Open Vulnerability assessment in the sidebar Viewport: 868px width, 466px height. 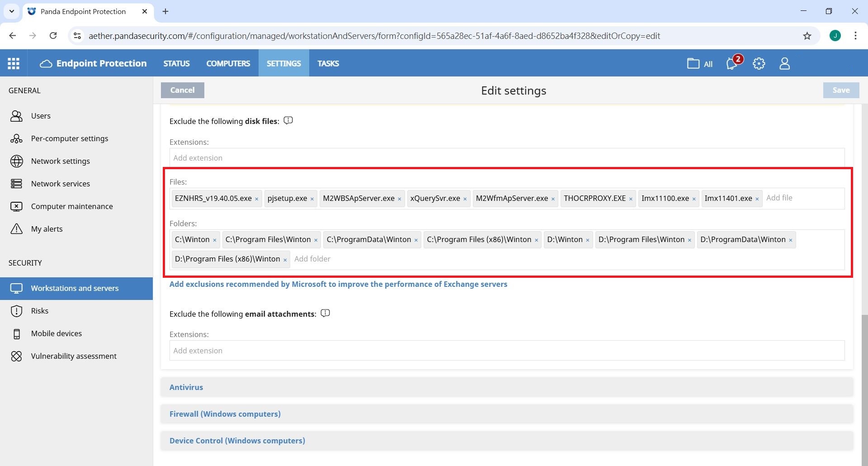pos(74,356)
